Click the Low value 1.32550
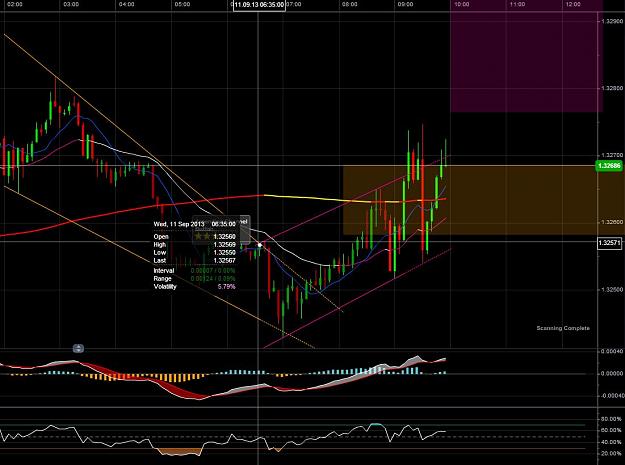This screenshot has width=625, height=465. pos(224,253)
